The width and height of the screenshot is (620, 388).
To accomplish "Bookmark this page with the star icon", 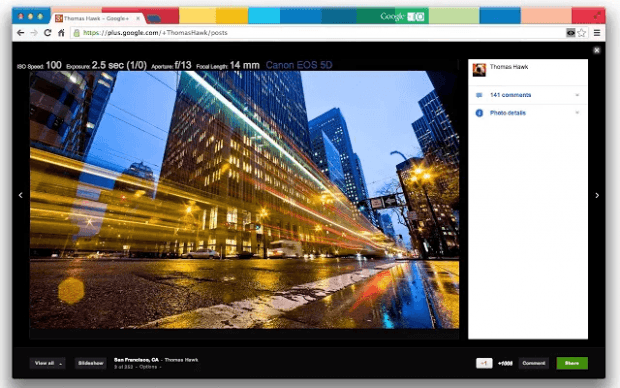I will [x=581, y=33].
